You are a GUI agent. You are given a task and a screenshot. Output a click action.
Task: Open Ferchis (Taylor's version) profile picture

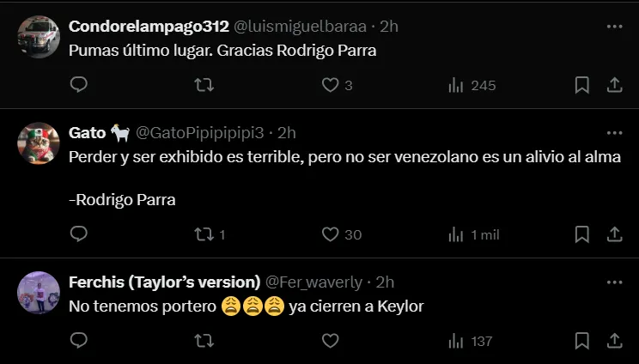pos(39,293)
